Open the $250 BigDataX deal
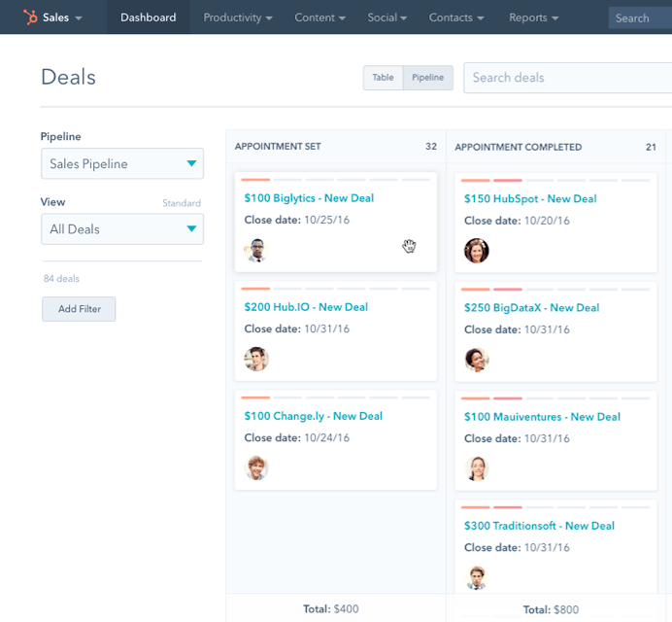This screenshot has width=672, height=622. [531, 308]
